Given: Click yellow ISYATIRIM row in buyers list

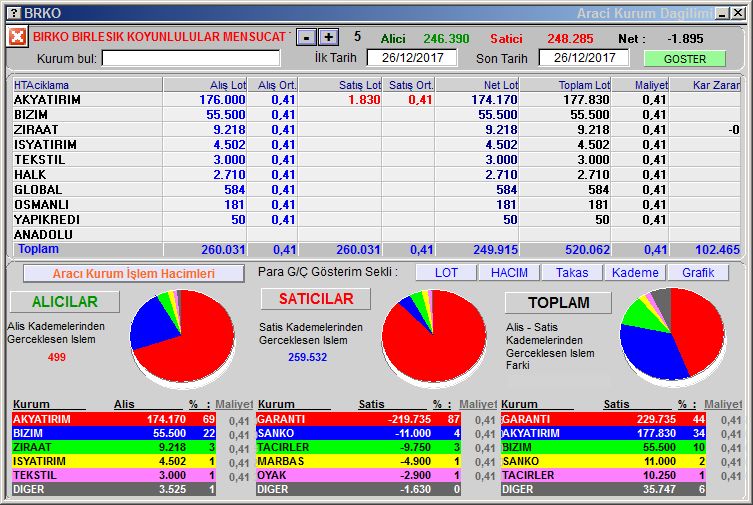Looking at the screenshot, I should coord(114,461).
